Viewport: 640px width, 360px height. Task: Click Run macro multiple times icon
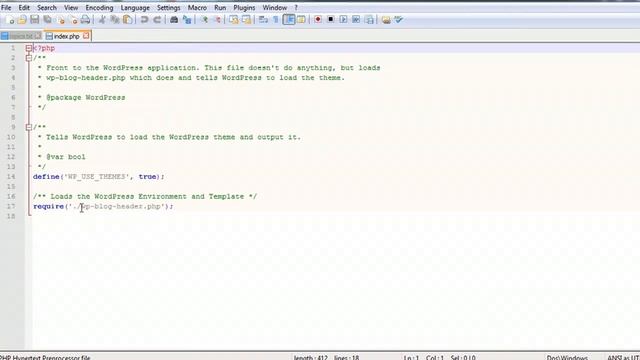356,20
